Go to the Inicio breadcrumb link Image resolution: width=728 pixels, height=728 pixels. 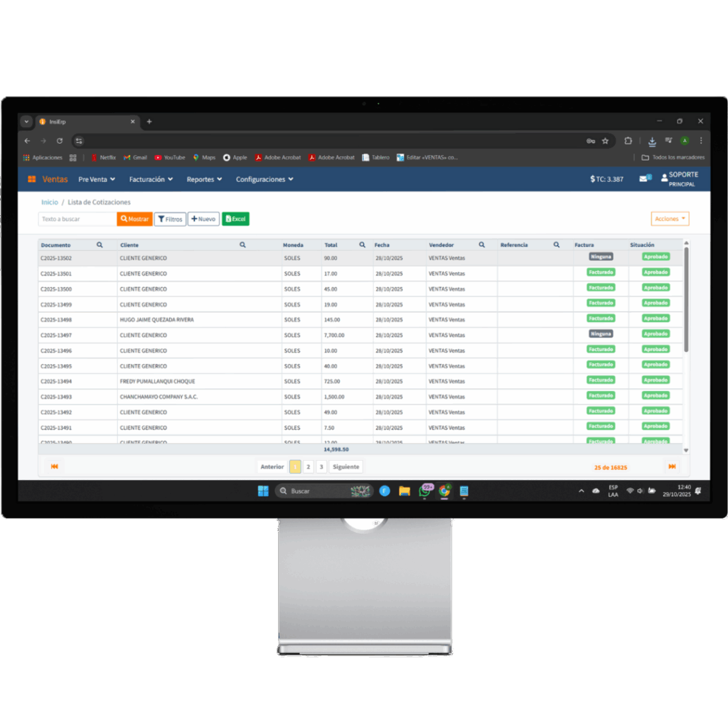(50, 203)
